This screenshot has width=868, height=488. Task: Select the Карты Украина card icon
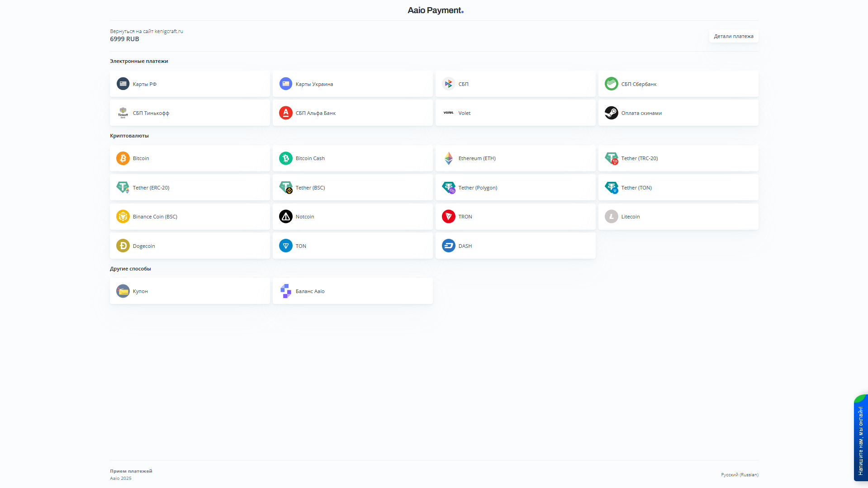click(286, 84)
